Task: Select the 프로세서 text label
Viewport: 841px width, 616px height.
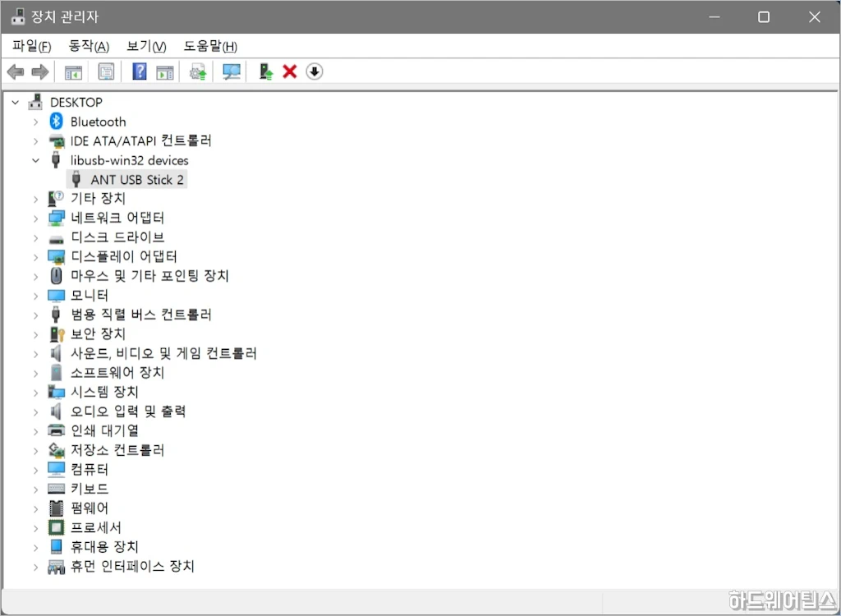Action: click(x=96, y=527)
